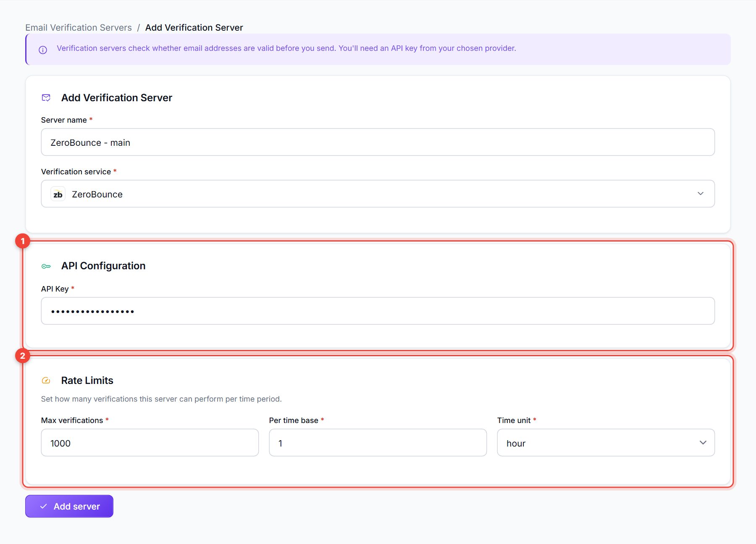The height and width of the screenshot is (544, 756).
Task: Click the orange gauge icon beside Rate Limits
Action: tap(46, 381)
